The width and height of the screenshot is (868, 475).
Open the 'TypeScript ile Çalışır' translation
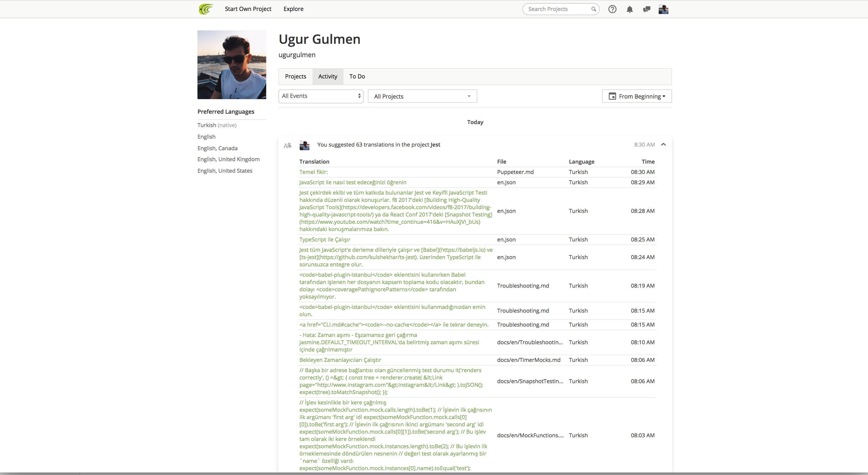[x=325, y=240]
